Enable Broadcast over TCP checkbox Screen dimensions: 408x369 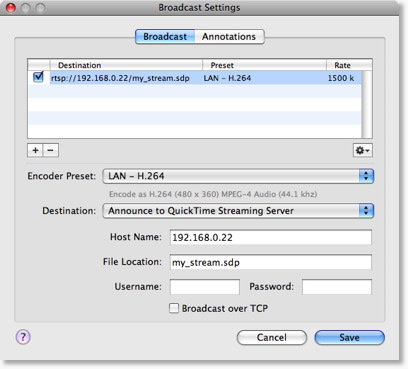point(174,308)
